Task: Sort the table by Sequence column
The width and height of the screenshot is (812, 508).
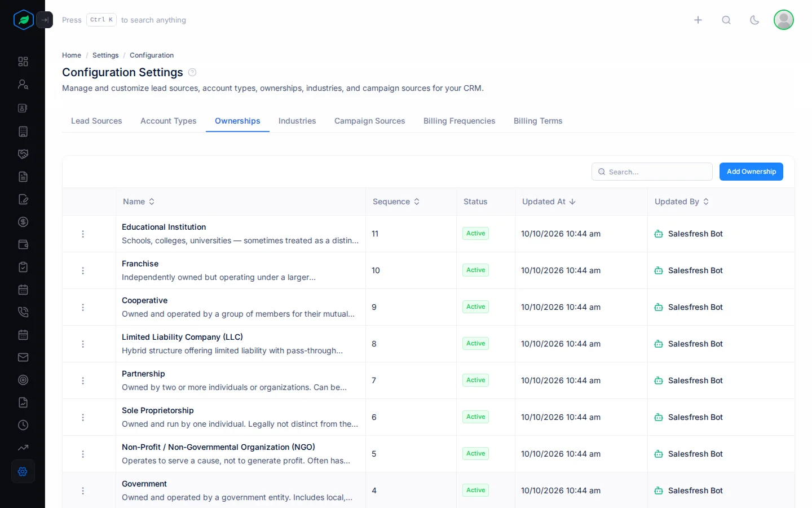Action: click(396, 202)
